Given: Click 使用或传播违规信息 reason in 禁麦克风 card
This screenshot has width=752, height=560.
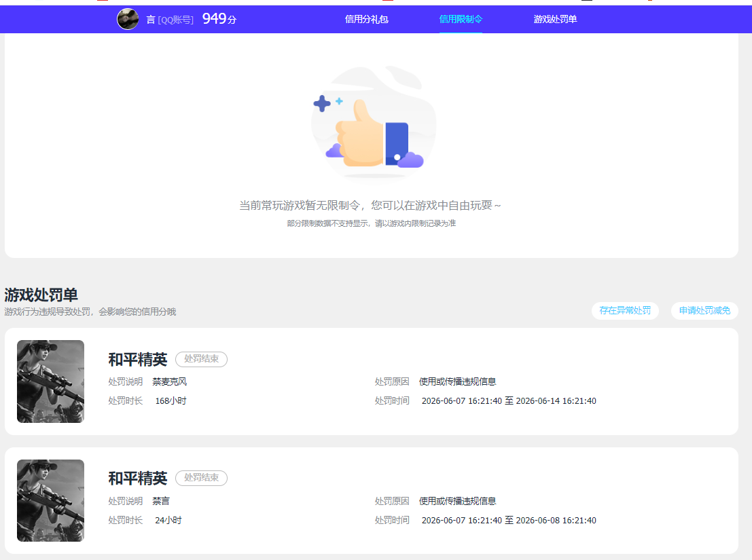Looking at the screenshot, I should click(x=458, y=381).
